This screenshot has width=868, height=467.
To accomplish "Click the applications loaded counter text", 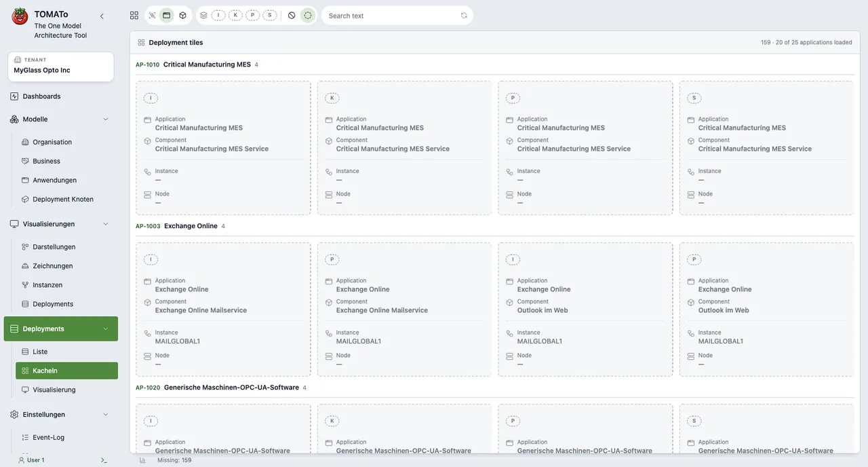I will pyautogui.click(x=806, y=42).
